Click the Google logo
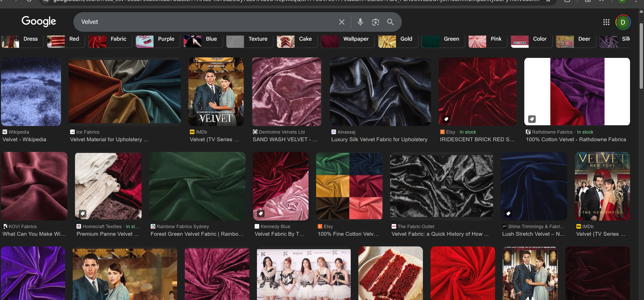The width and height of the screenshot is (644, 300). [39, 21]
